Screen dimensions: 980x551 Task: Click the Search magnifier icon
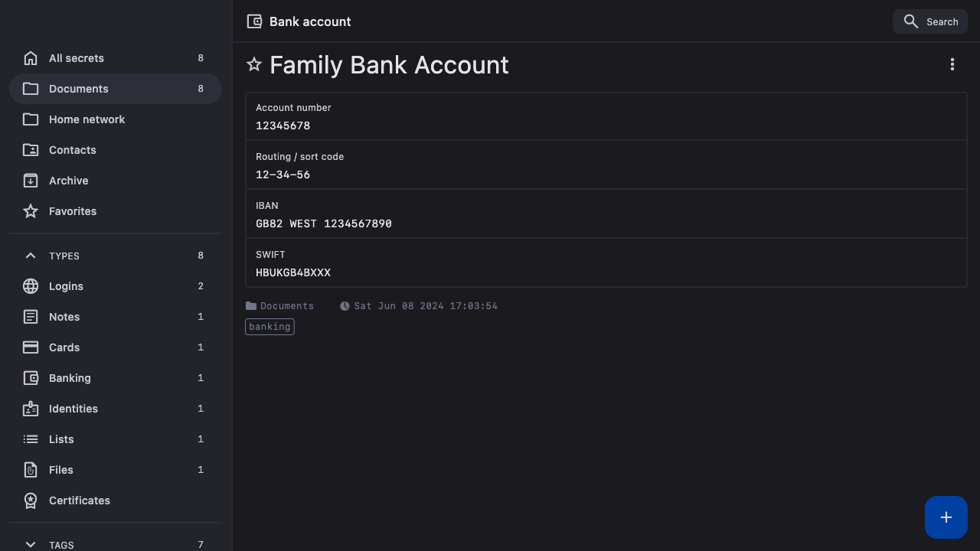910,21
